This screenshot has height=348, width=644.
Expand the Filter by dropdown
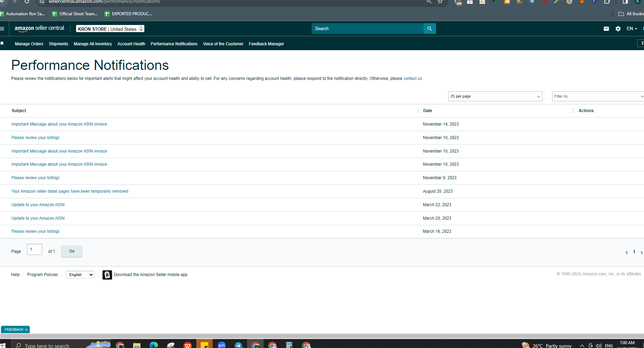pyautogui.click(x=598, y=97)
